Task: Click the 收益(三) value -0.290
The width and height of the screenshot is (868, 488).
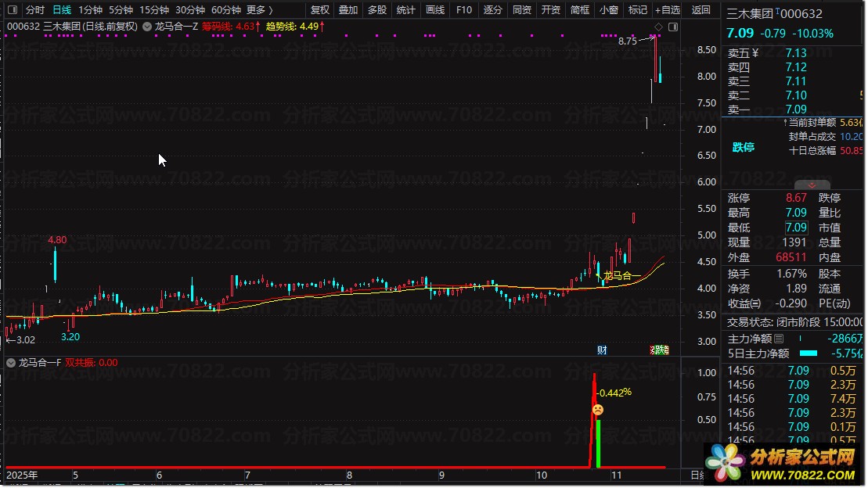Action: tap(791, 303)
